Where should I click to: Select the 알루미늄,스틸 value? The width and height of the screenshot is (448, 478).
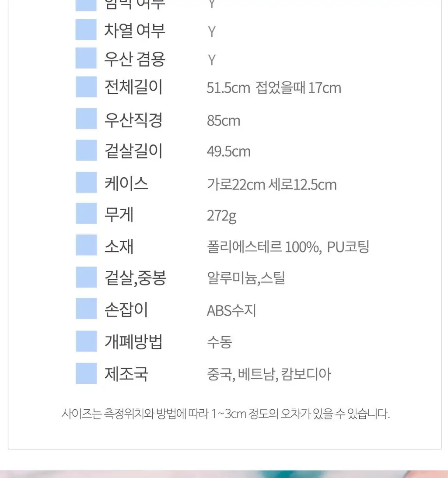click(x=246, y=278)
